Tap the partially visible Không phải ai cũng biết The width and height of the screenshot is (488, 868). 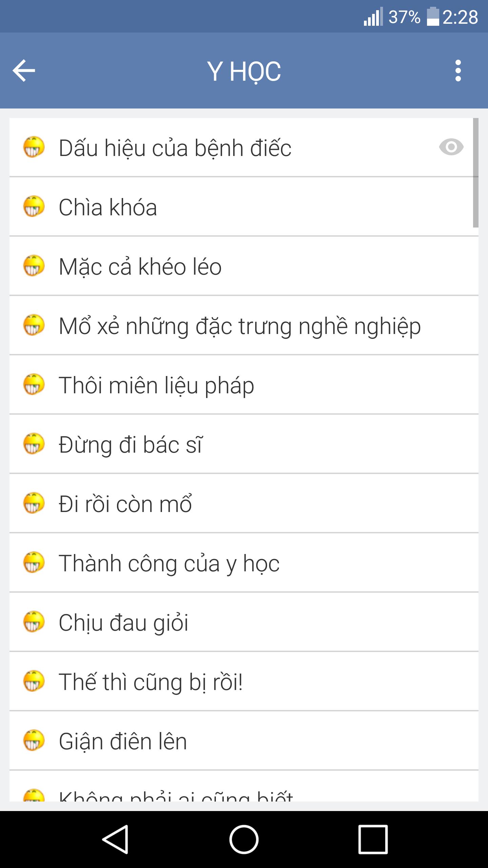pyautogui.click(x=244, y=786)
